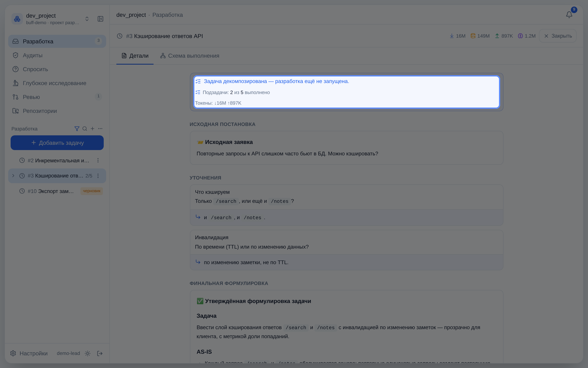The width and height of the screenshot is (588, 368).
Task: Click the 149M cache tokens indicator
Action: 480,36
